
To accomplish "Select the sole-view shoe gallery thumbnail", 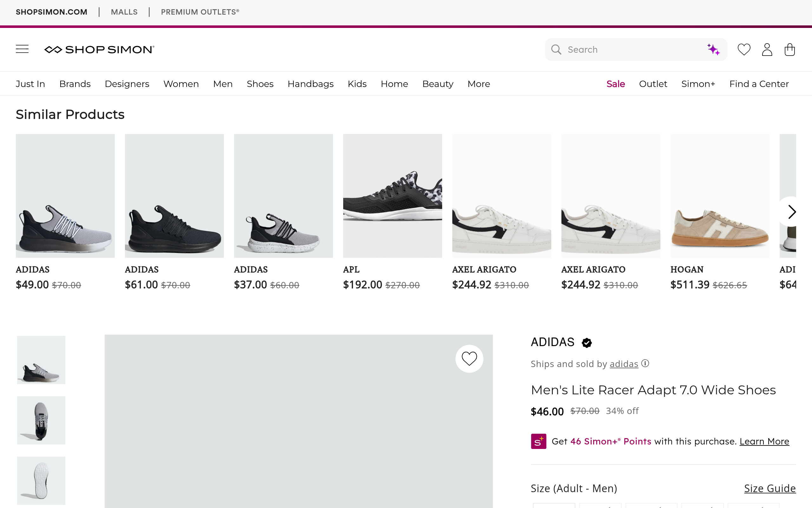I will click(x=41, y=480).
